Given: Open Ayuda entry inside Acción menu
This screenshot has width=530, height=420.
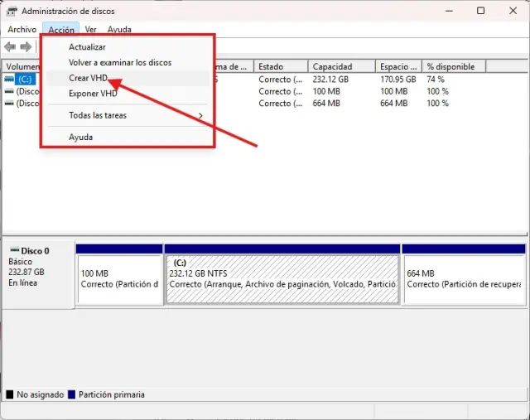Looking at the screenshot, I should pos(81,138).
